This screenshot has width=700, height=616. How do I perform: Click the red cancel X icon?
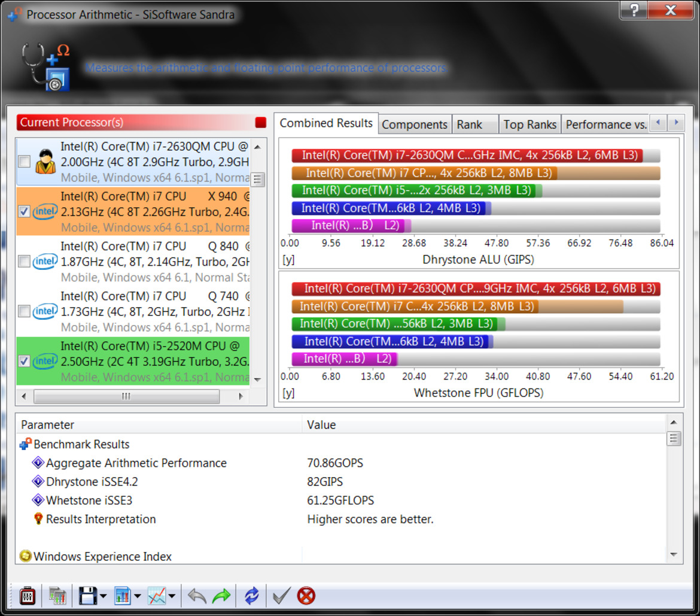click(x=306, y=596)
